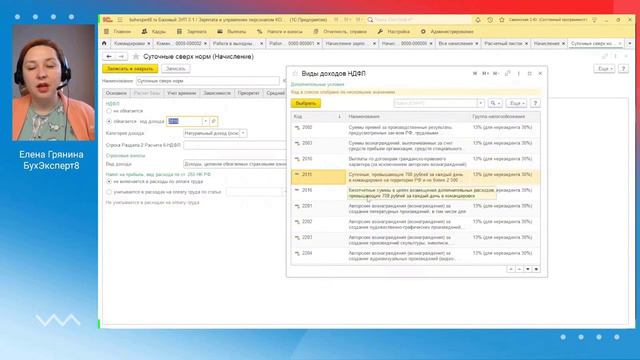640x360 pixels.
Task: Open the income code field's open-record icon
Action: (213, 121)
